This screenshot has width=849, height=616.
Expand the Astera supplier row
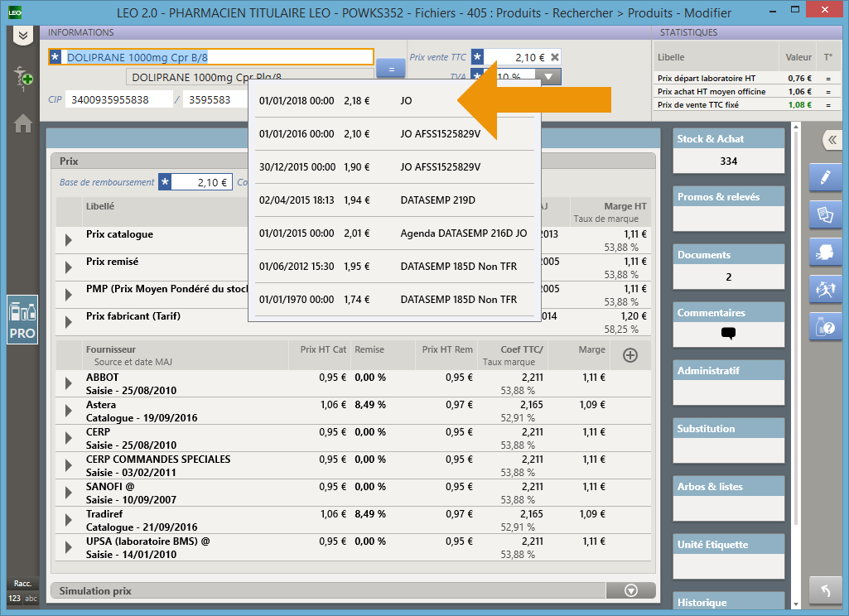68,411
